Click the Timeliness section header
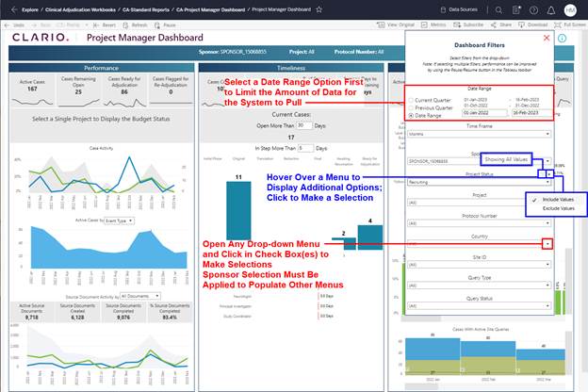This screenshot has height=392, width=588. (x=291, y=68)
